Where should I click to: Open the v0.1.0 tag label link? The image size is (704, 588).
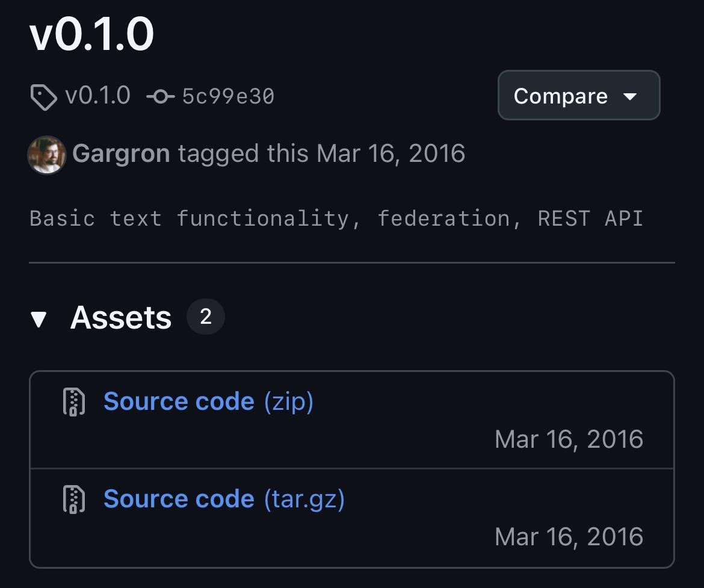tap(97, 96)
